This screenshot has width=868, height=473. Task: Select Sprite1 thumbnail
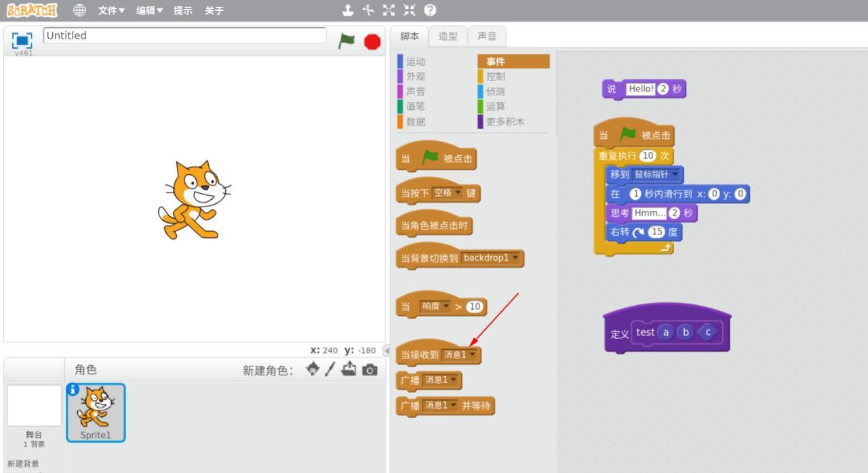click(x=96, y=413)
